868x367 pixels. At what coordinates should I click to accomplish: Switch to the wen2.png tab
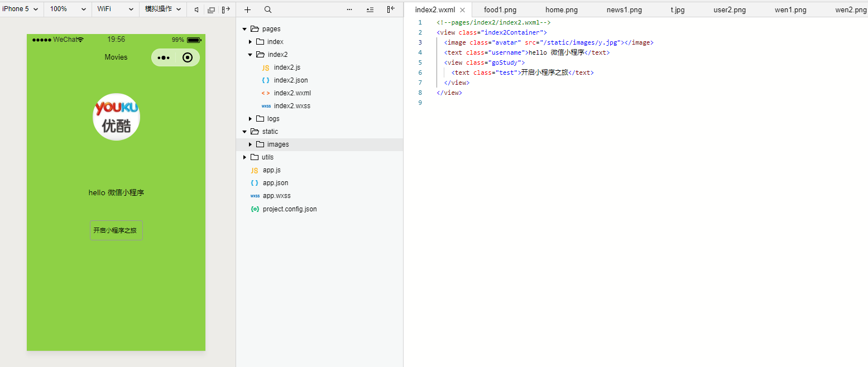(x=851, y=10)
